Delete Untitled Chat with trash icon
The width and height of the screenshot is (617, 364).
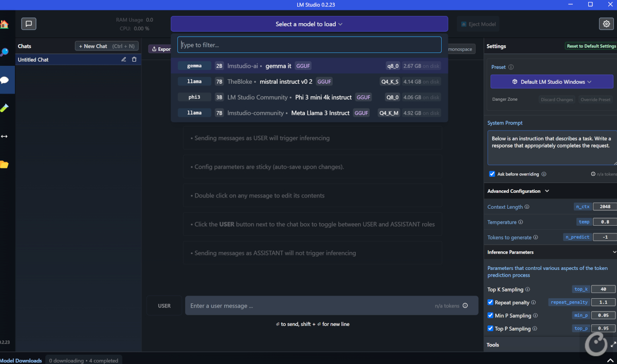point(134,60)
